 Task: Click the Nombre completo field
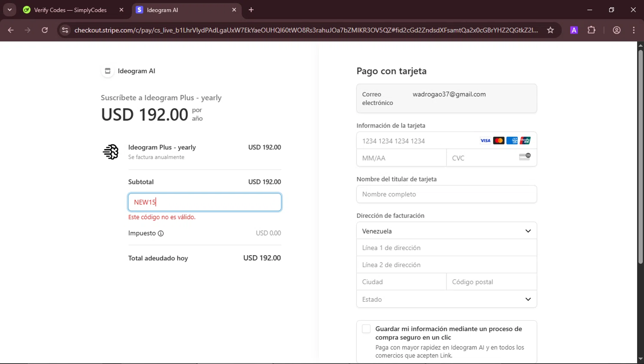[x=447, y=194]
